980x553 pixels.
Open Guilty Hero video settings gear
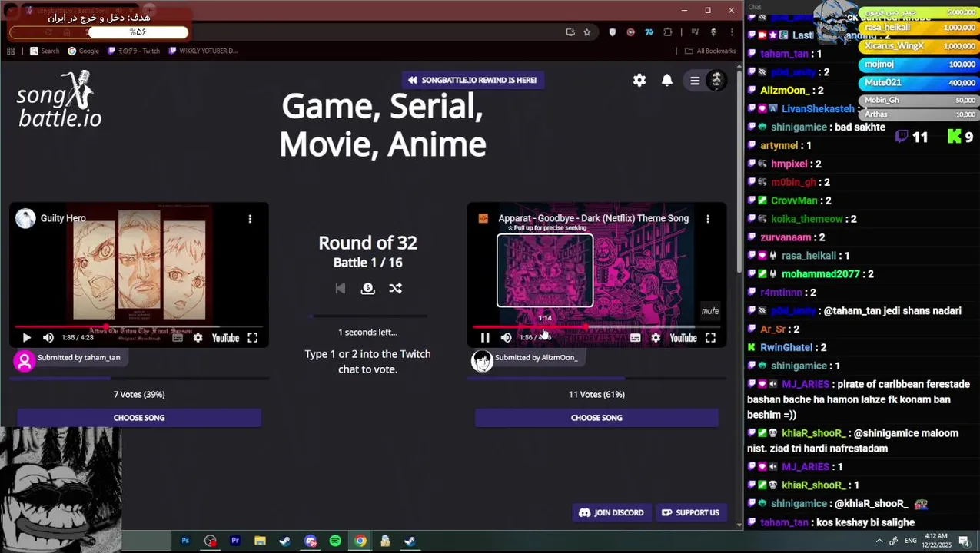click(x=198, y=338)
